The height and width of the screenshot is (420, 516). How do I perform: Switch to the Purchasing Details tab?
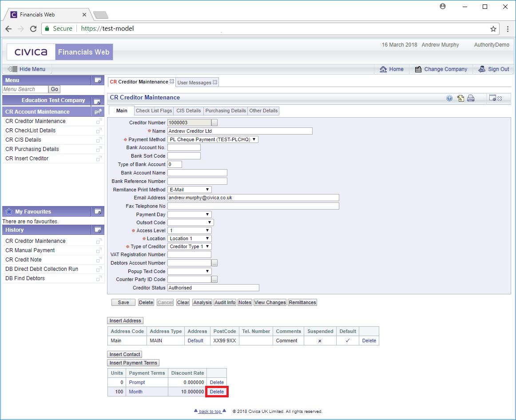coord(226,111)
